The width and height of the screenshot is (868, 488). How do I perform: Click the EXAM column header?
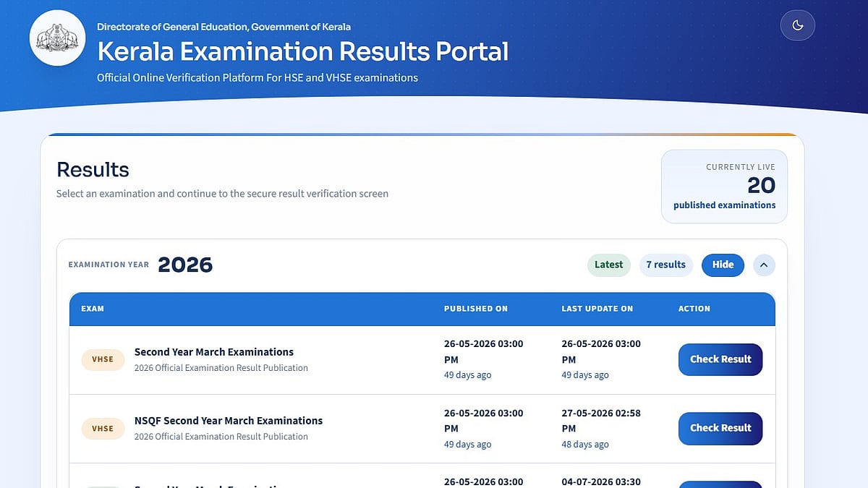pos(93,309)
